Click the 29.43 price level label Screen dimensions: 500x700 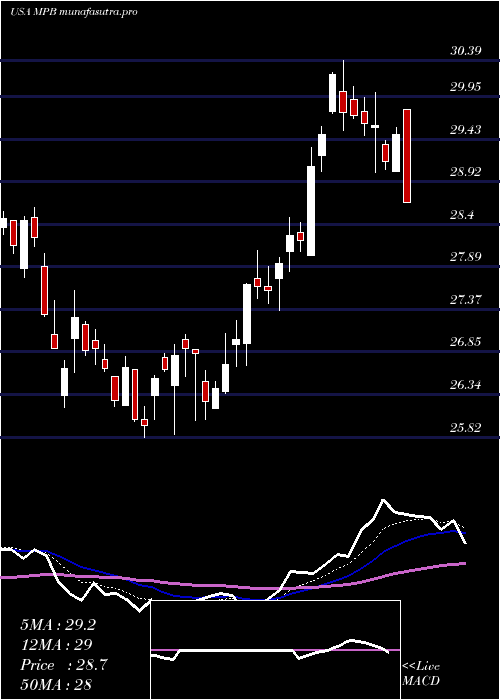(465, 130)
